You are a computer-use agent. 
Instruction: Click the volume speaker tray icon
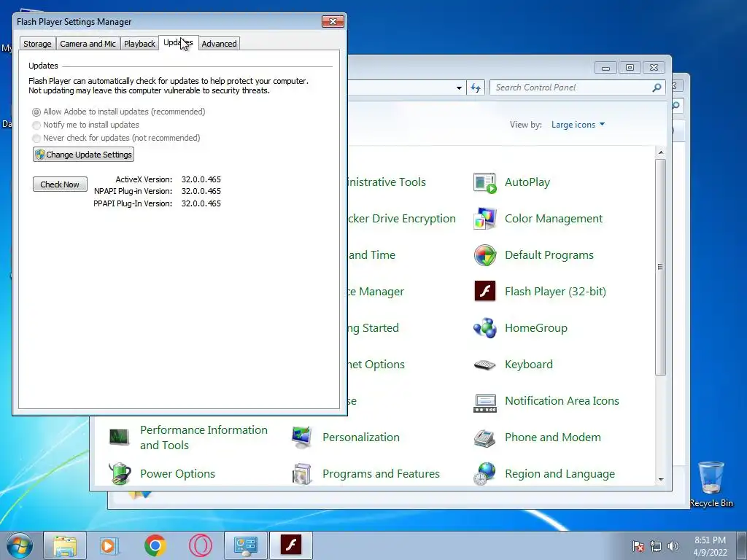click(673, 547)
